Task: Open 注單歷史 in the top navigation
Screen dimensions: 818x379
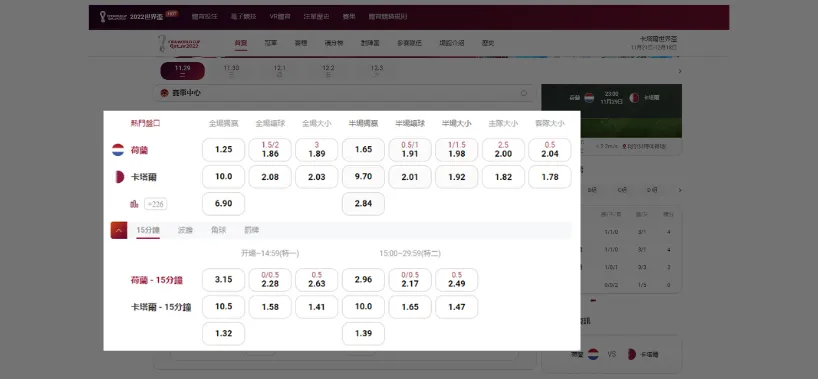Action: click(316, 17)
